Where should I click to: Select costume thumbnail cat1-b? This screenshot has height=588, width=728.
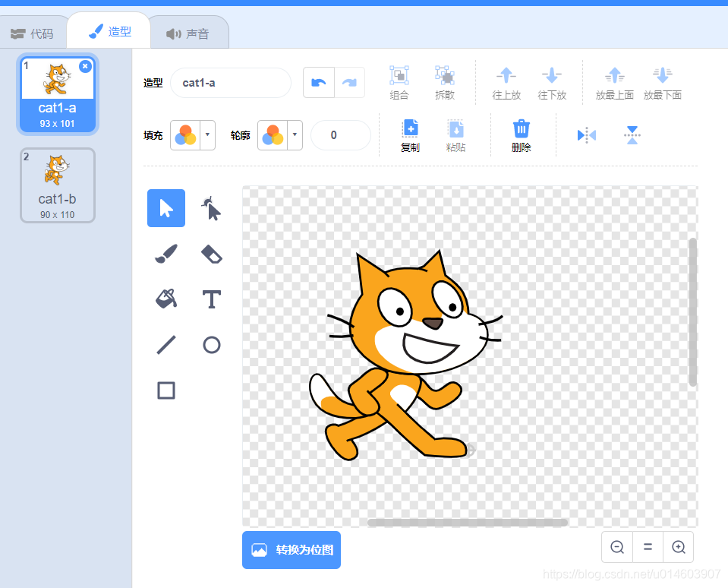pos(58,185)
